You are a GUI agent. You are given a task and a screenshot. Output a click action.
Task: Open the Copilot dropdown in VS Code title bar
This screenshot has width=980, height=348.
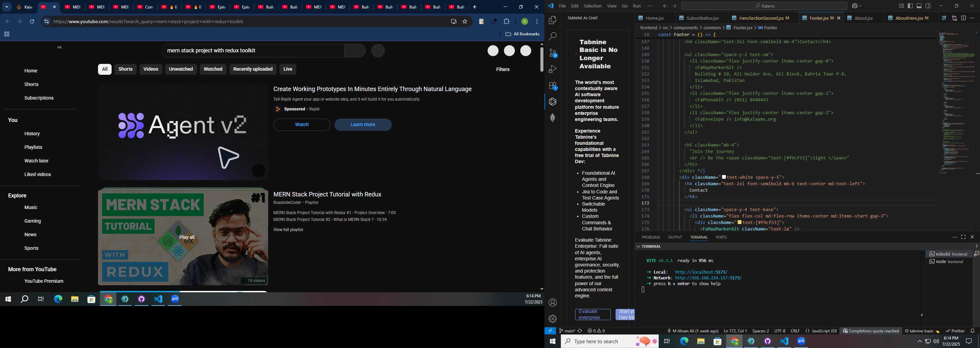(x=856, y=6)
